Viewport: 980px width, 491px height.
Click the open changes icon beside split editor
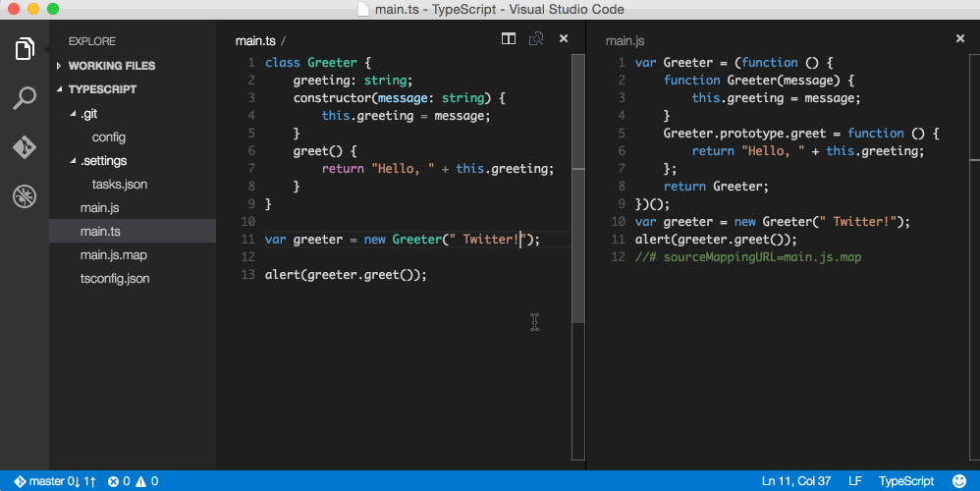click(536, 39)
